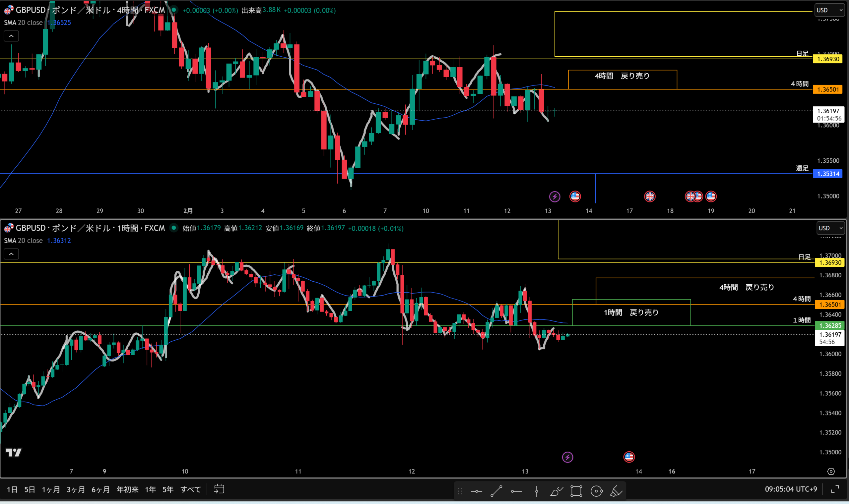Switch range to すべて
Image resolution: width=849 pixels, height=504 pixels.
click(x=190, y=489)
